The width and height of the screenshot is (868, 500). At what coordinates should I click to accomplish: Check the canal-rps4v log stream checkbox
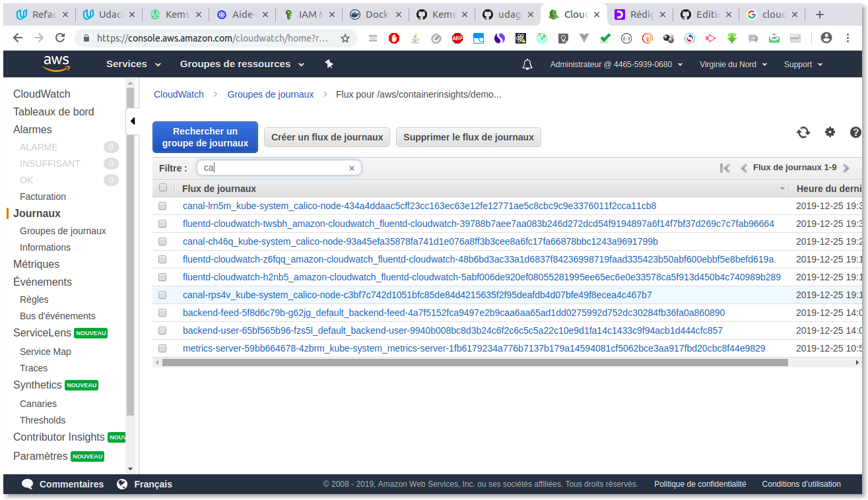point(162,295)
